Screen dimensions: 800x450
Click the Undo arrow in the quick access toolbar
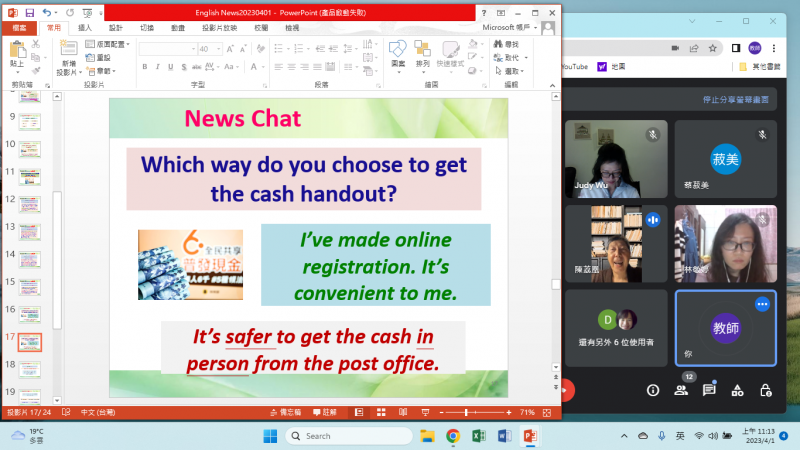[x=46, y=12]
